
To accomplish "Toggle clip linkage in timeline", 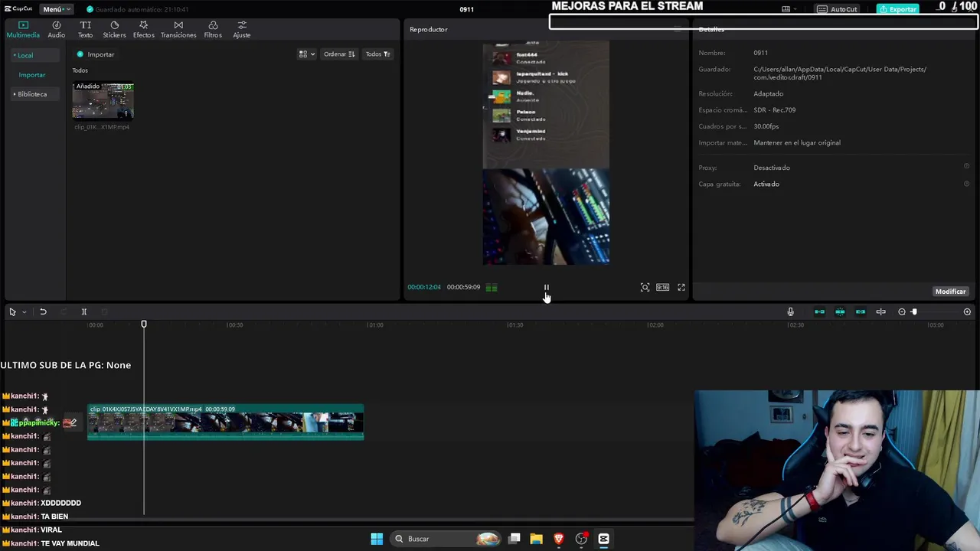I will pos(861,311).
